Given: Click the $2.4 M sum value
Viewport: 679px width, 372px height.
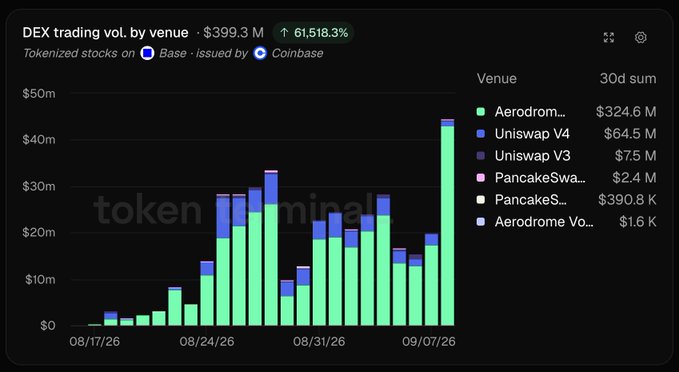Looking at the screenshot, I should (634, 178).
